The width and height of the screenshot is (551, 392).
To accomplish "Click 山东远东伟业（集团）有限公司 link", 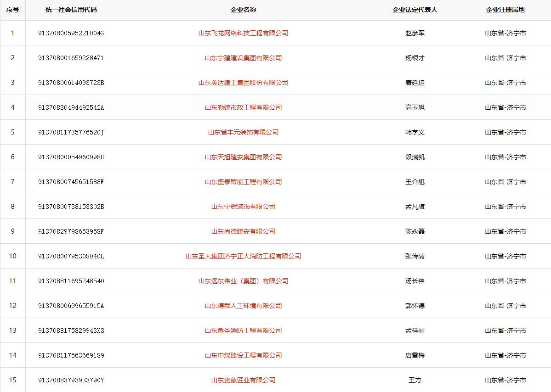I will [x=243, y=281].
